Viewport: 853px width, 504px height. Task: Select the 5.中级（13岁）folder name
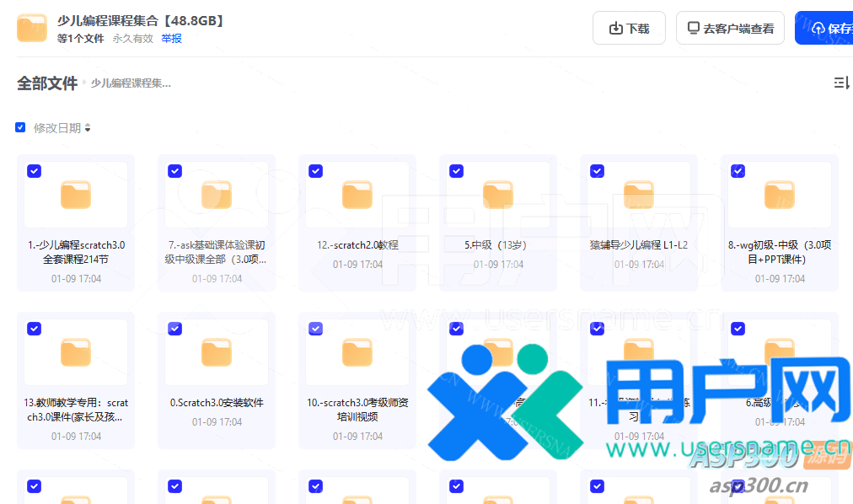[x=496, y=245]
